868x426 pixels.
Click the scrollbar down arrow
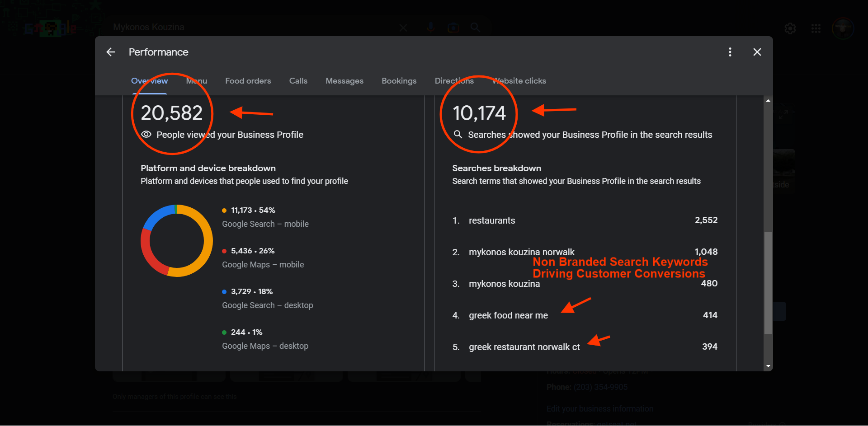tap(768, 366)
